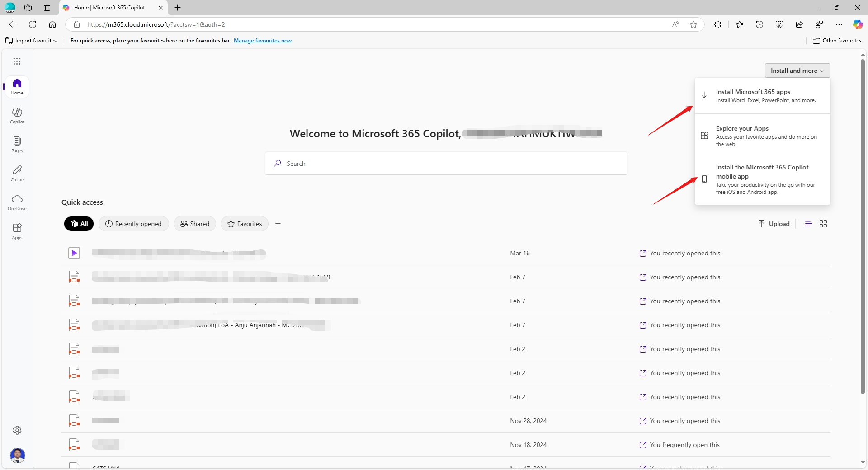The height and width of the screenshot is (470, 868).
Task: Click your profile avatar
Action: [18, 456]
